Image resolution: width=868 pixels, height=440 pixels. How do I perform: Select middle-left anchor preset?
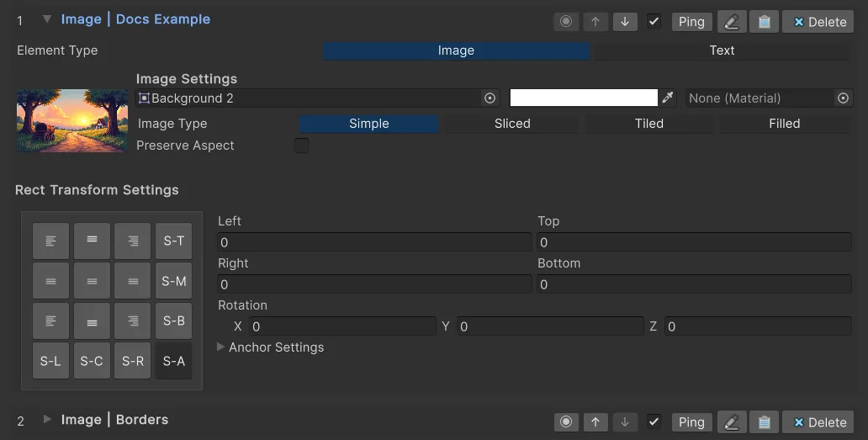(51, 281)
